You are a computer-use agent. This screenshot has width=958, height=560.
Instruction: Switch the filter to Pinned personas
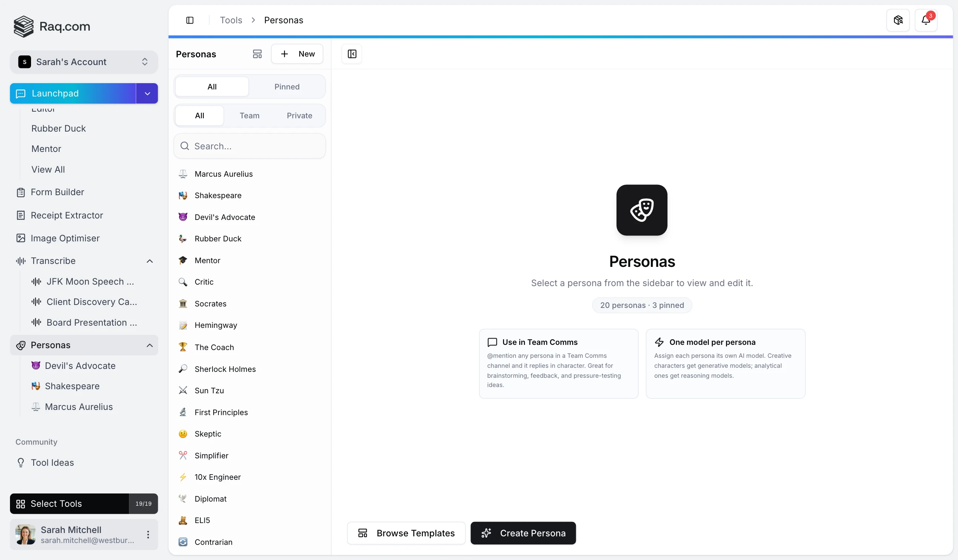coord(287,86)
